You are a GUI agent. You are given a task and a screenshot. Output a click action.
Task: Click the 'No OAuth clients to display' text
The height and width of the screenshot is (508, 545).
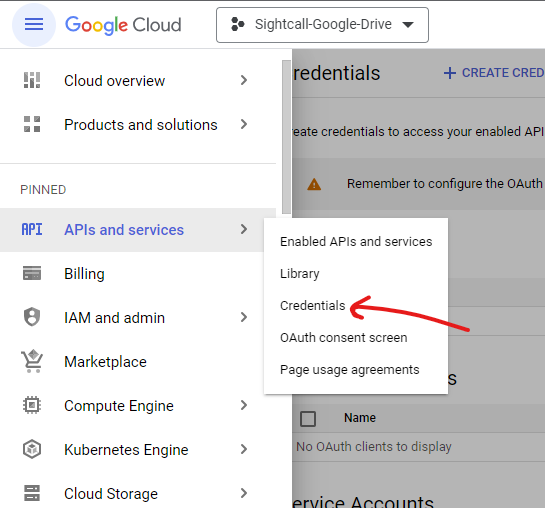pos(374,446)
